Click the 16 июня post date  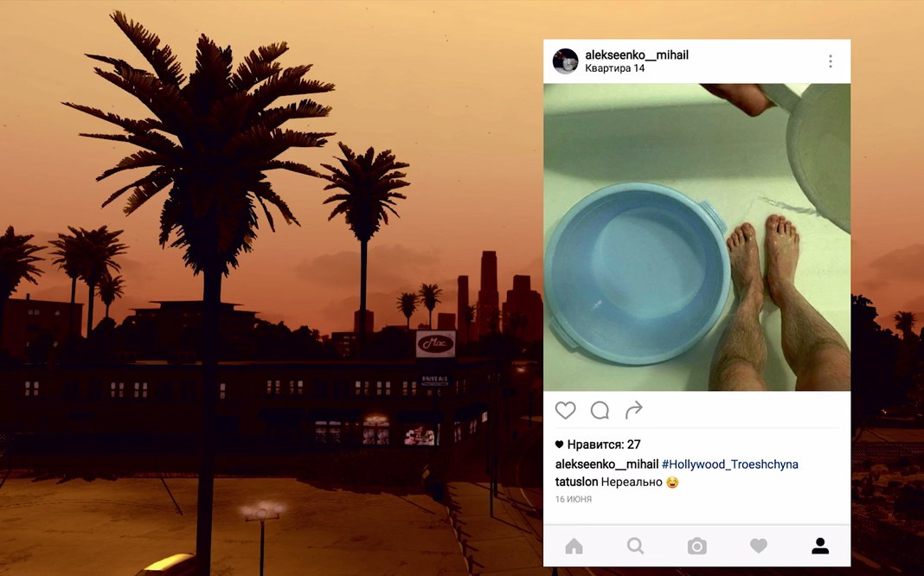pyautogui.click(x=574, y=499)
